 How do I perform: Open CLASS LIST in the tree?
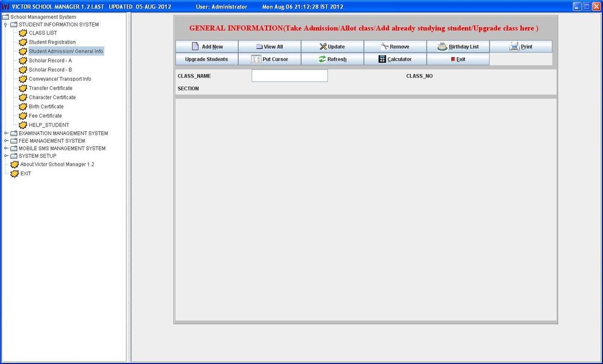pos(43,33)
